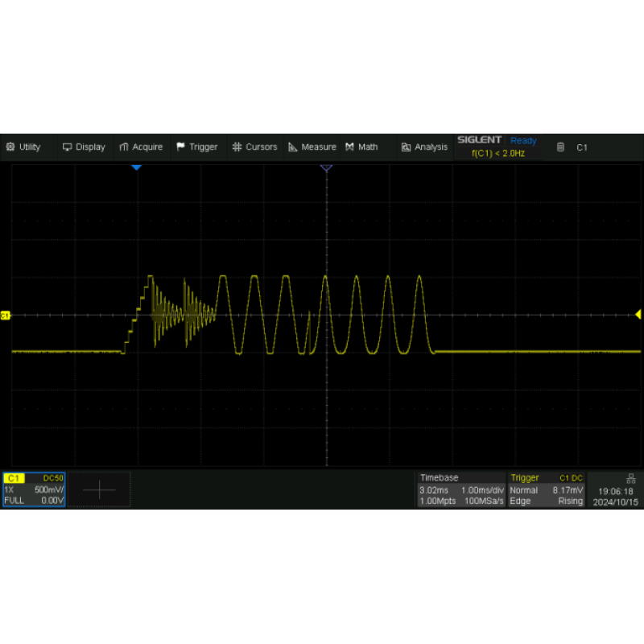Open the Math menu
The height and width of the screenshot is (644, 644).
(361, 147)
